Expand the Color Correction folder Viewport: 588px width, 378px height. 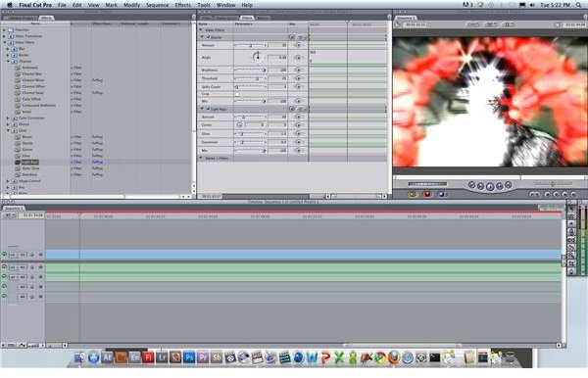tap(8, 118)
